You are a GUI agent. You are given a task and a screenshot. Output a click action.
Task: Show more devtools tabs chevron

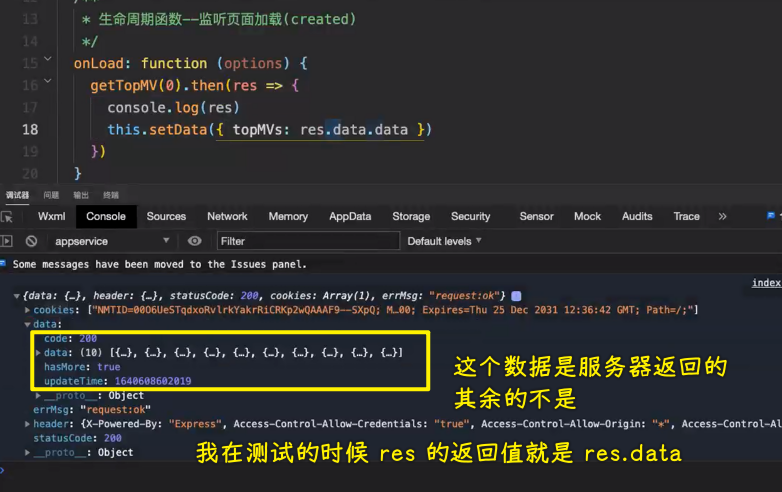pyautogui.click(x=722, y=216)
